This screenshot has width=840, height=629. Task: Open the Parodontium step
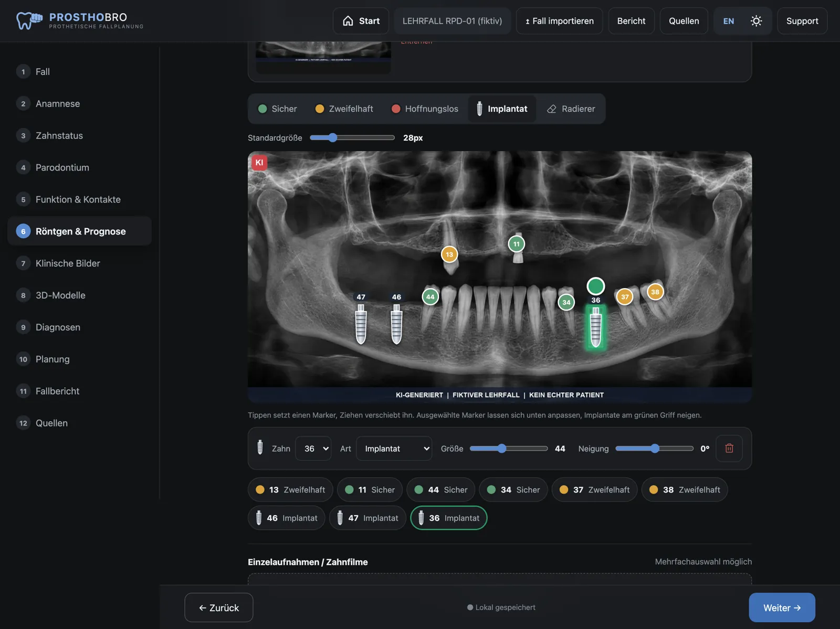coord(80,168)
